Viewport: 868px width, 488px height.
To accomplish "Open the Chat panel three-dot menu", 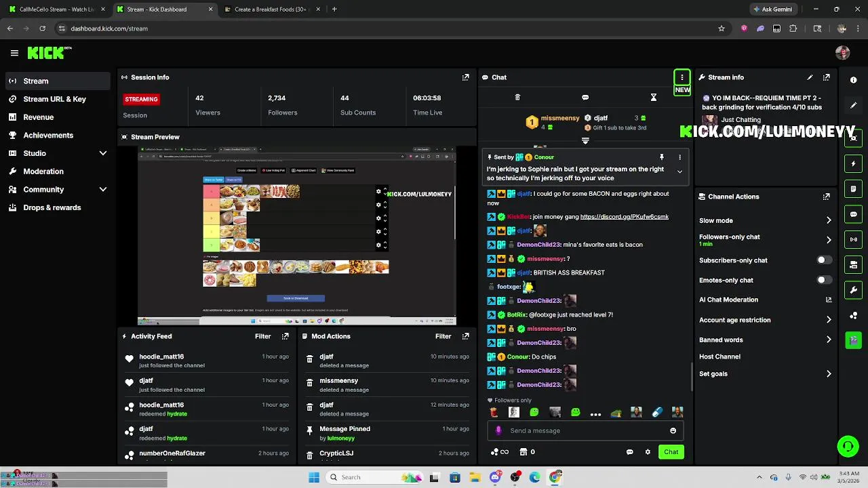I will click(682, 77).
